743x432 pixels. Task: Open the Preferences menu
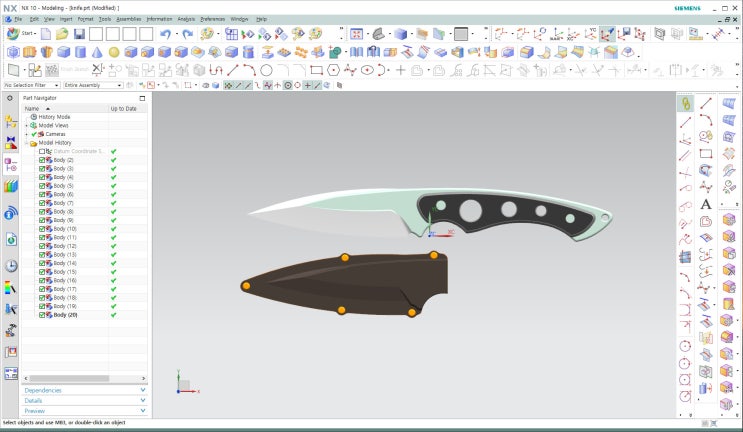click(x=212, y=19)
